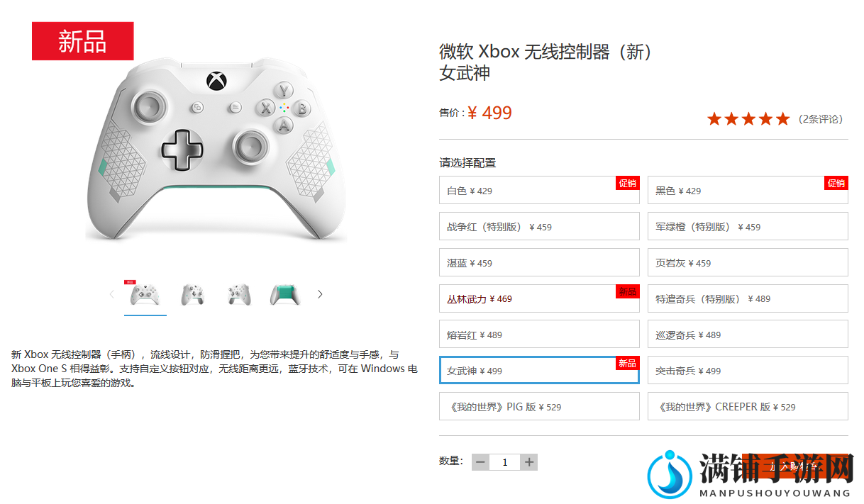Click the next thumbnail arrow in the carousel

[320, 294]
